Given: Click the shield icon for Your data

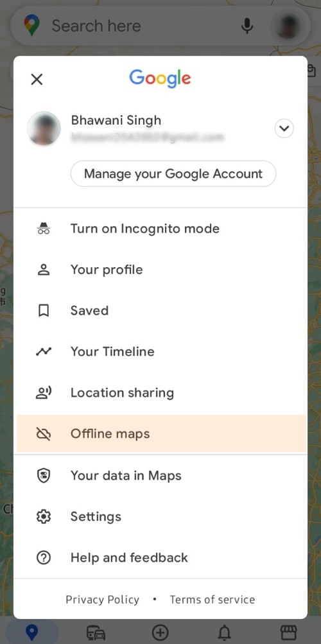Looking at the screenshot, I should pos(44,476).
